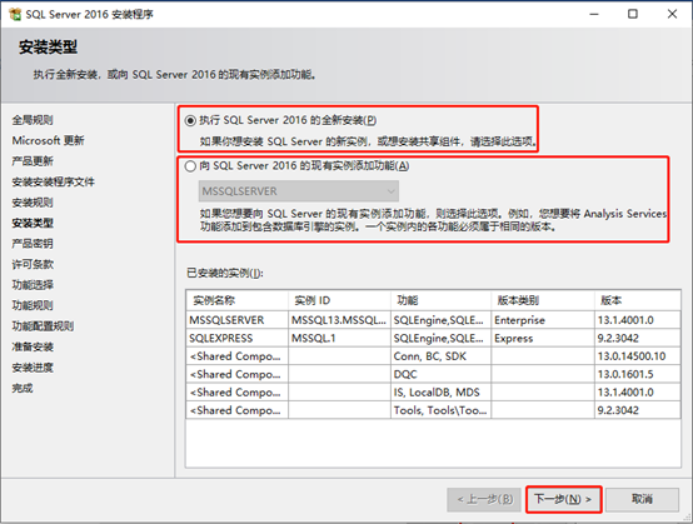This screenshot has width=693, height=524.
Task: Select 产品密钥 step in sidebar
Action: pos(32,243)
